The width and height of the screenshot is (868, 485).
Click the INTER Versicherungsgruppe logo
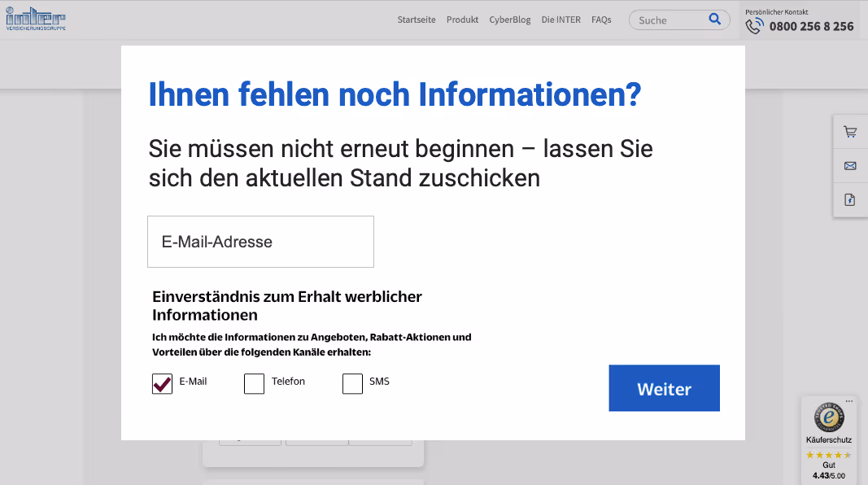coord(34,18)
